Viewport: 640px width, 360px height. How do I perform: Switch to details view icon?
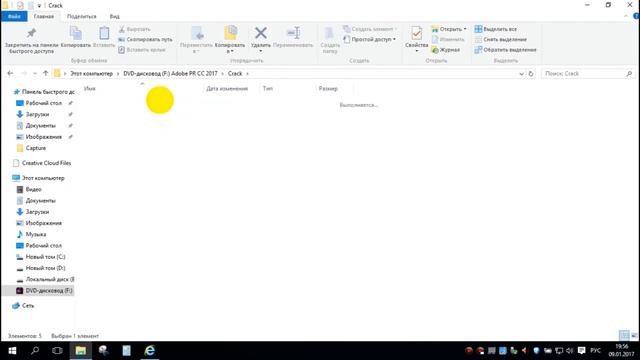pos(624,336)
